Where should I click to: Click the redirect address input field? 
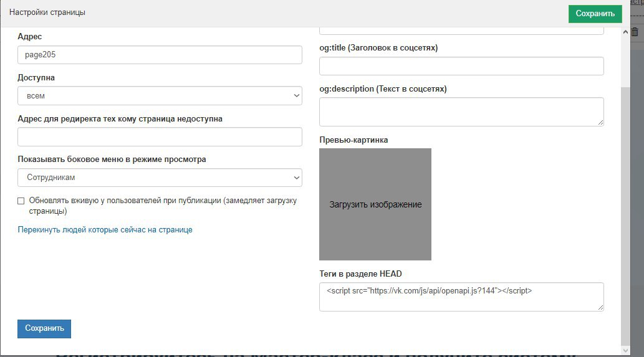point(160,136)
